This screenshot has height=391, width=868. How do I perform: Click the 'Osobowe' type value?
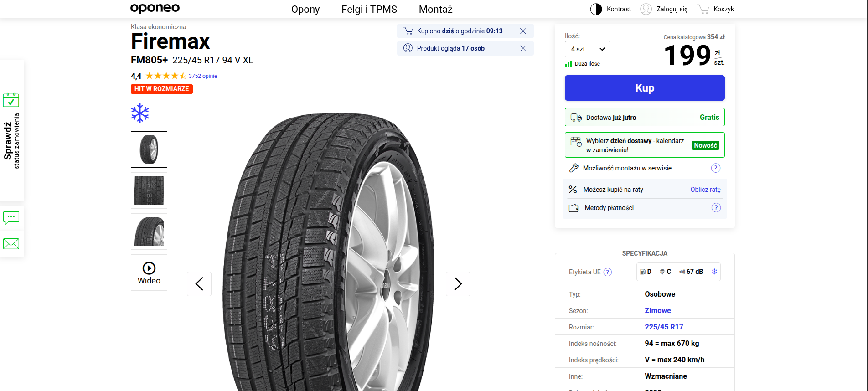click(x=660, y=294)
